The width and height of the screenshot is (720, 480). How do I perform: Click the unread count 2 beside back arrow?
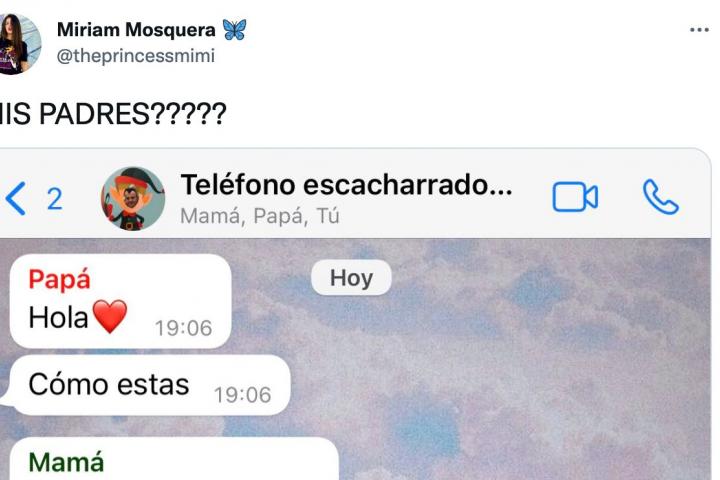(55, 199)
